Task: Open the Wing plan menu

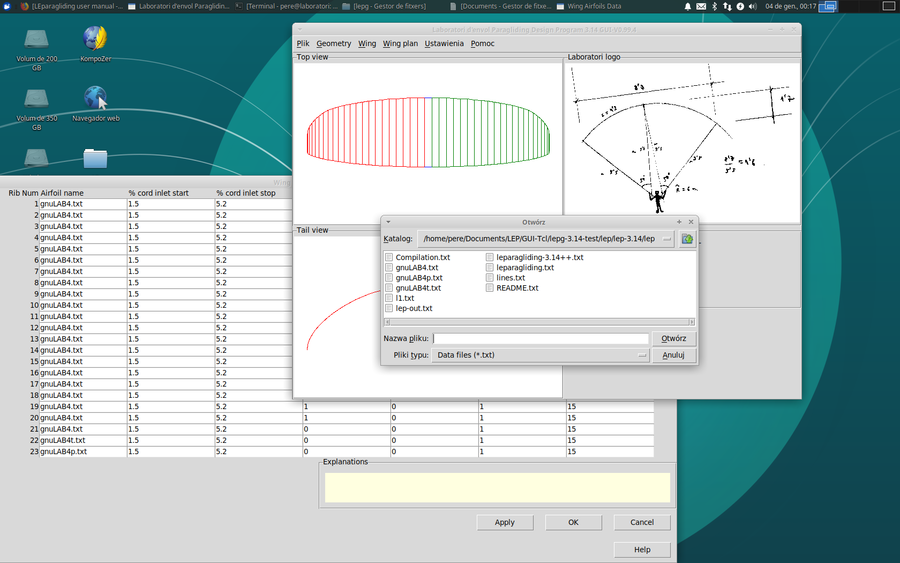Action: tap(400, 44)
